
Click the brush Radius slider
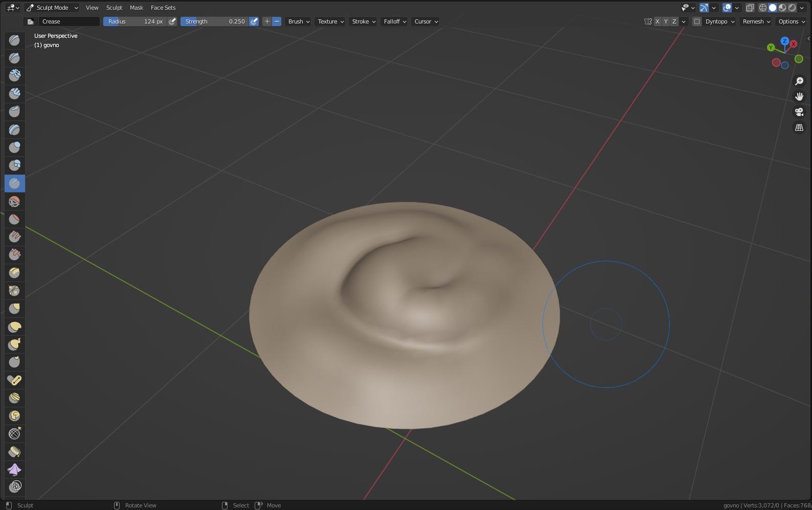(x=135, y=21)
